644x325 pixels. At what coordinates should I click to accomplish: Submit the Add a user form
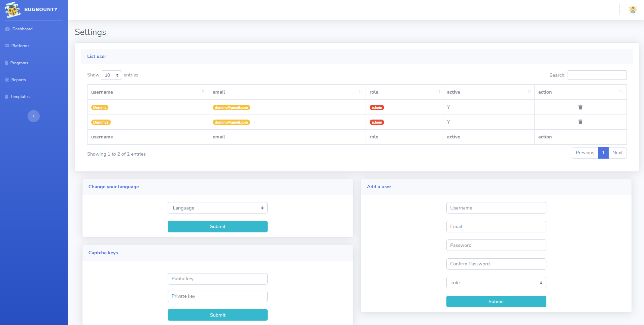point(496,301)
